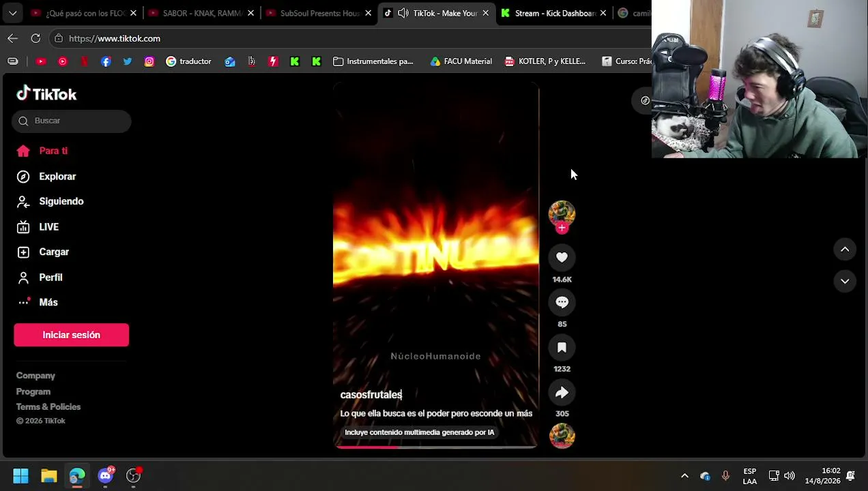This screenshot has height=491, width=868.
Task: Go back with the browser back arrow
Action: pos(13,38)
